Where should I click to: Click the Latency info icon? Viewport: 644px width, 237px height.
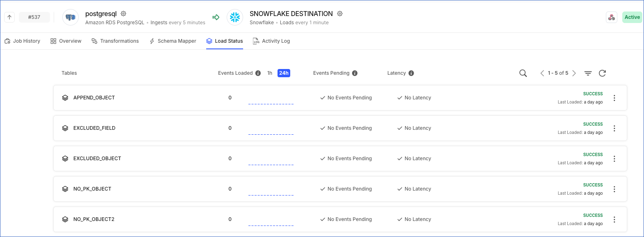coord(411,73)
